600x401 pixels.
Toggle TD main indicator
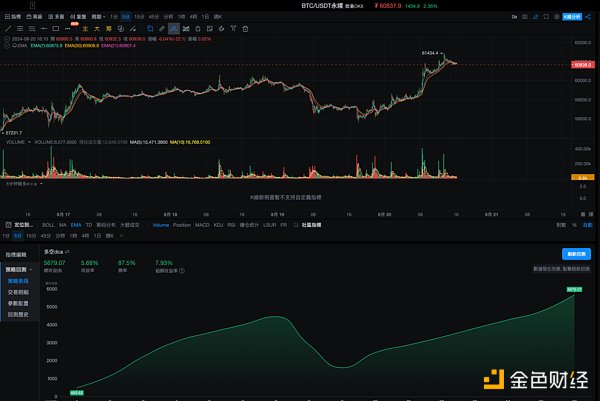(x=89, y=225)
